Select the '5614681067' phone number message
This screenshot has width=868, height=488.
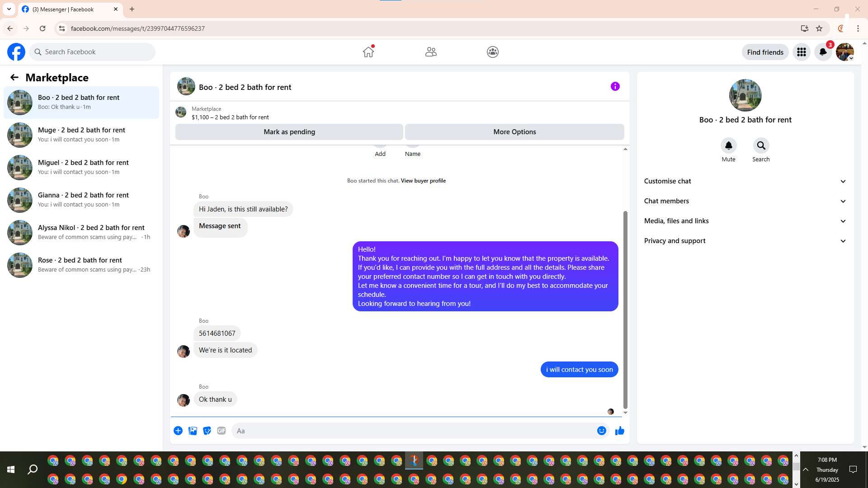pyautogui.click(x=217, y=333)
